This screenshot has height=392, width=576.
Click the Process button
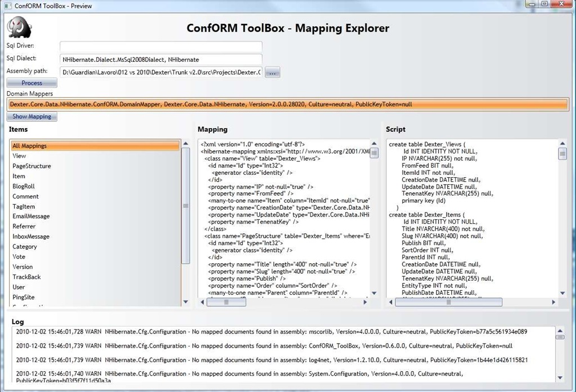tap(32, 83)
